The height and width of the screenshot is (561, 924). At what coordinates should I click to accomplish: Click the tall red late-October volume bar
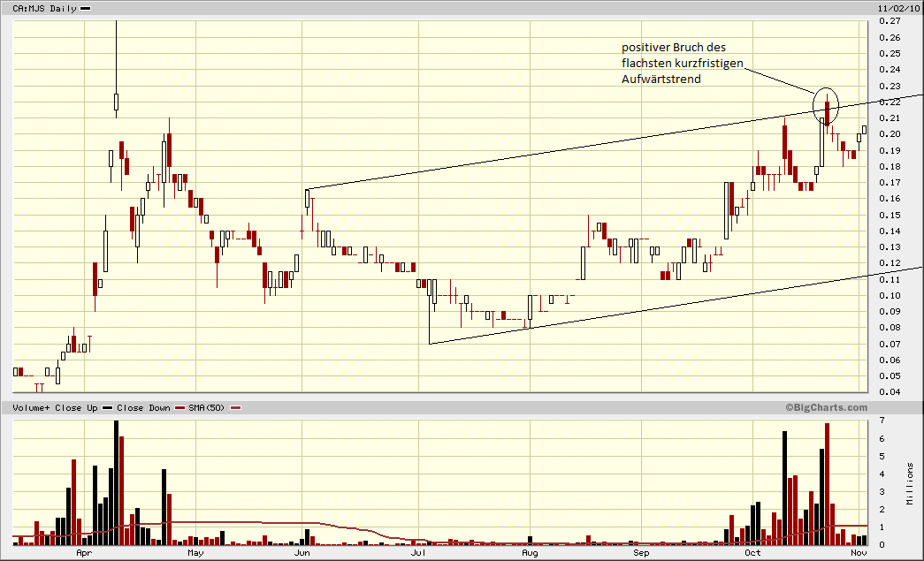coord(828,484)
